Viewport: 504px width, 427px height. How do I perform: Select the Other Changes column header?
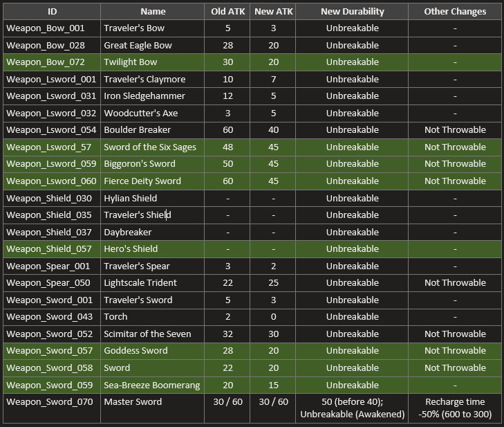(x=454, y=11)
